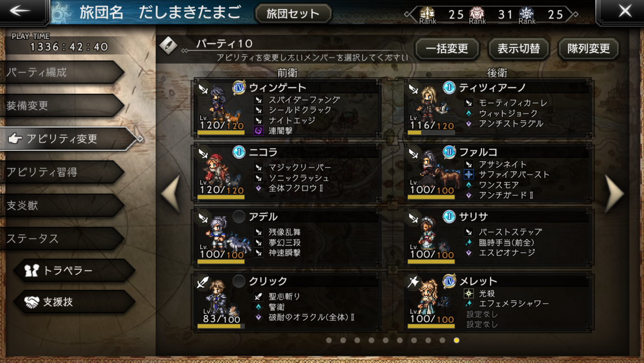Toggle the empty circle badge next to アデル

pyautogui.click(x=239, y=217)
